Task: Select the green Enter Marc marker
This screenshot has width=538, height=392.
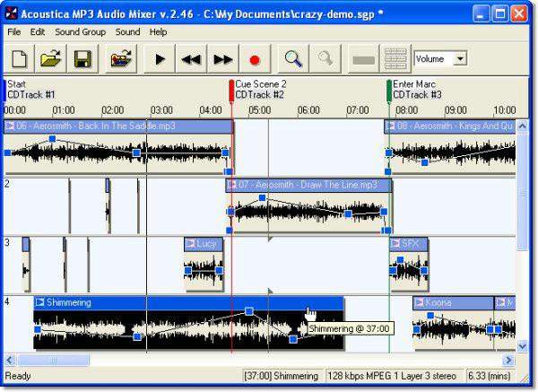Action: point(389,91)
